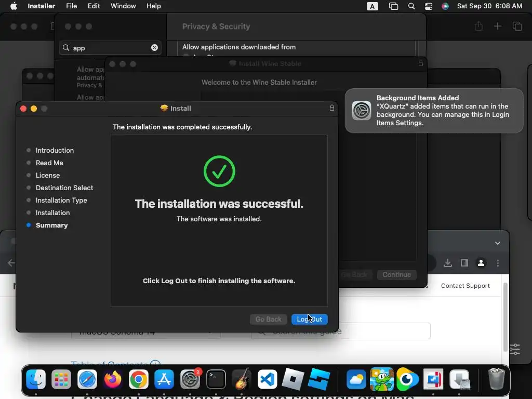The height and width of the screenshot is (399, 532).
Task: Toggle the Chrome side panel icon
Action: (x=464, y=263)
